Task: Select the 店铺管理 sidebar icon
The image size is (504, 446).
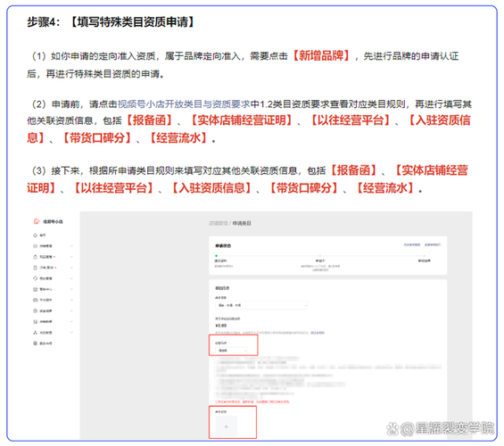Action: [x=35, y=246]
